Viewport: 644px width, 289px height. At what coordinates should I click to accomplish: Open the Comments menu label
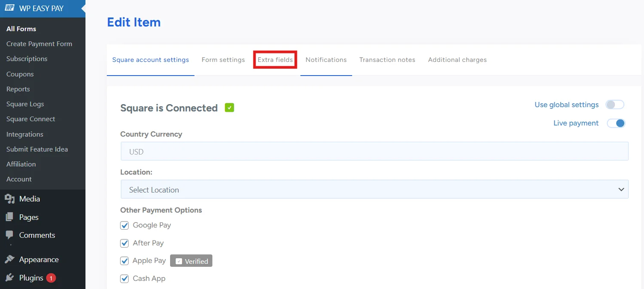(37, 235)
